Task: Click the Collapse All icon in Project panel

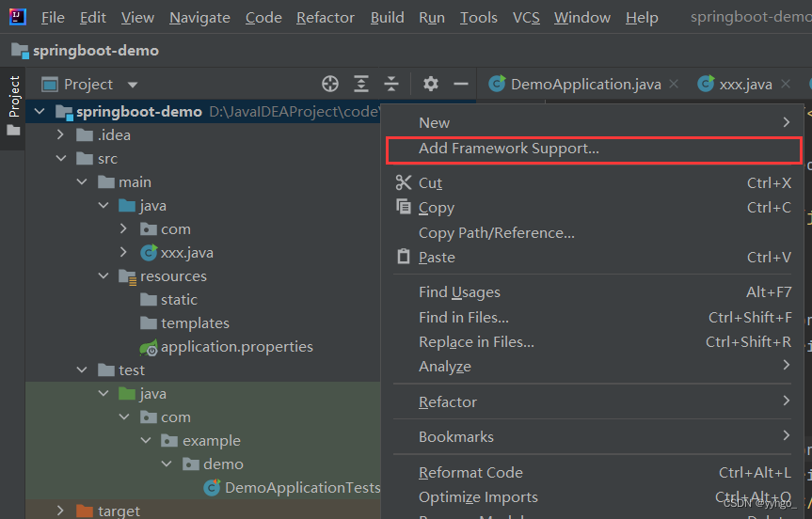Action: click(391, 84)
